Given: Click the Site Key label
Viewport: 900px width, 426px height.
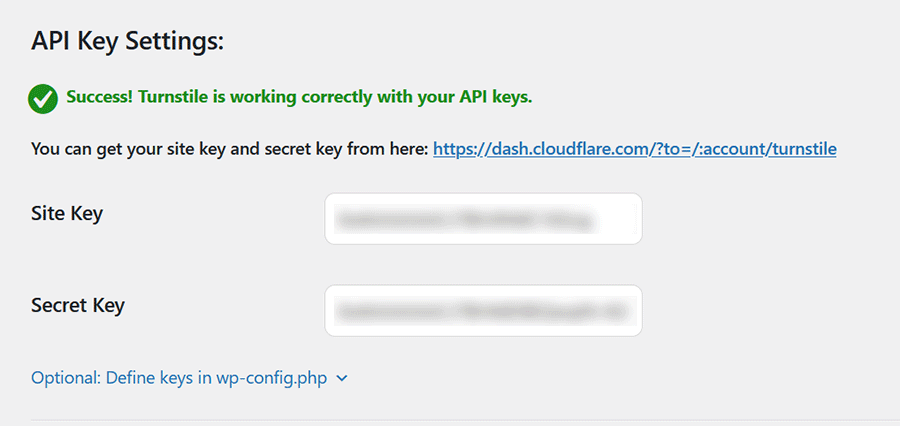Looking at the screenshot, I should [67, 213].
